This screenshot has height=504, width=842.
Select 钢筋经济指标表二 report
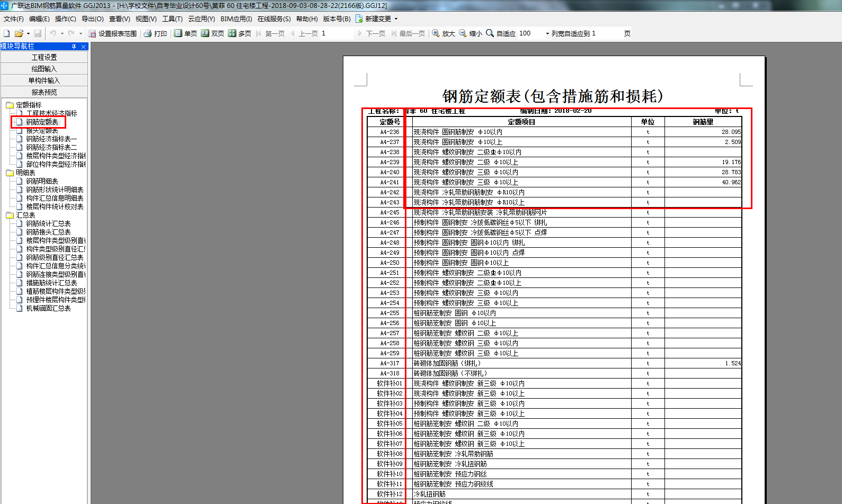tap(51, 148)
